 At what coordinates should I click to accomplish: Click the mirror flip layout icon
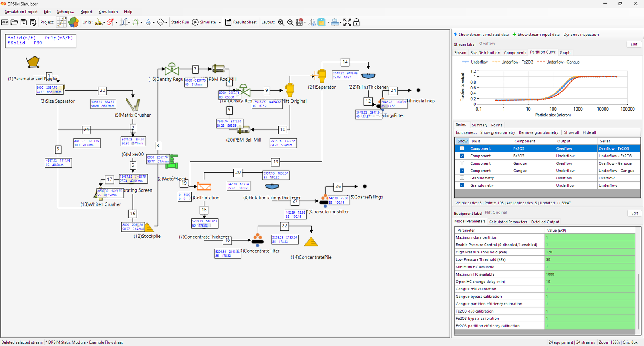312,22
